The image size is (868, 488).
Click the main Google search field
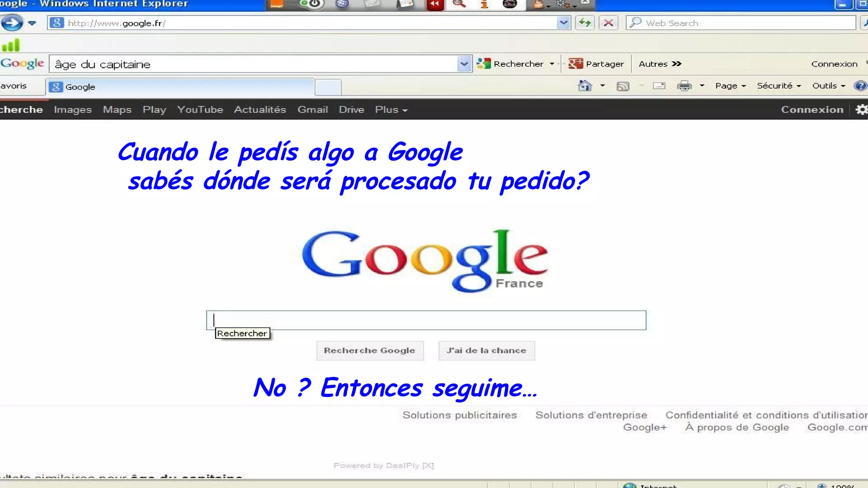click(x=426, y=320)
